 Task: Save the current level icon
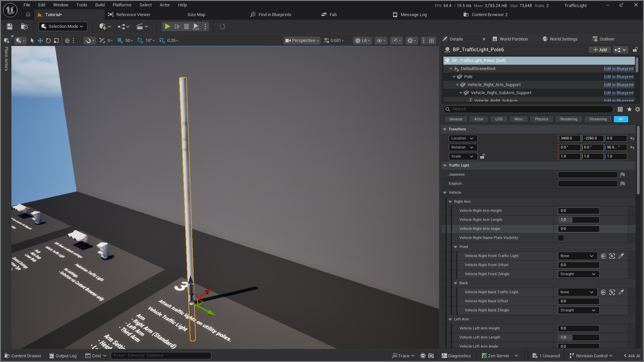coord(9,26)
